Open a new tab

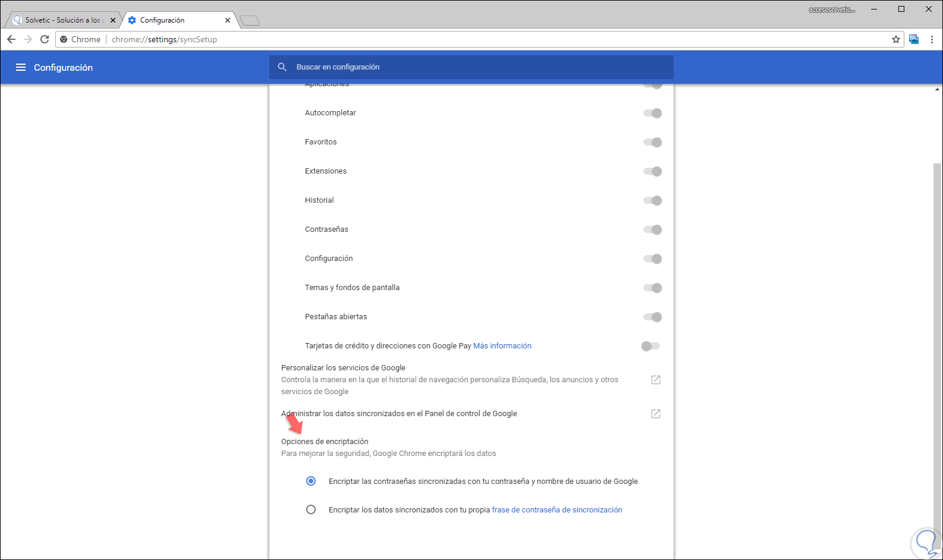click(250, 21)
